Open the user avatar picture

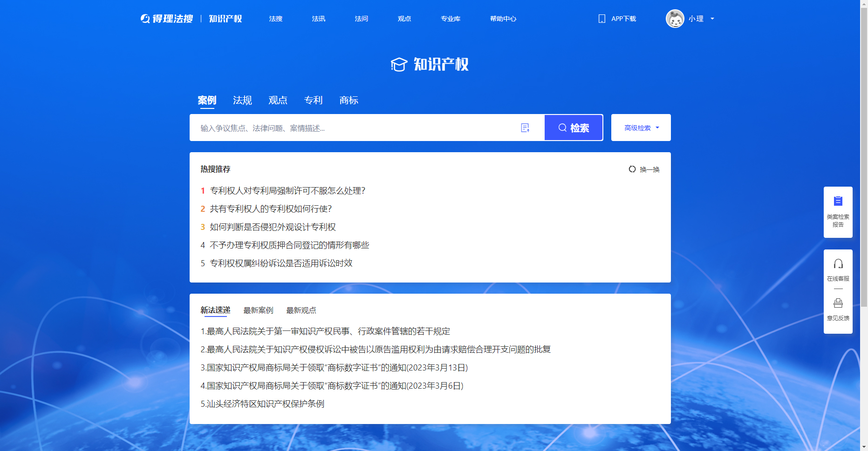tap(675, 19)
